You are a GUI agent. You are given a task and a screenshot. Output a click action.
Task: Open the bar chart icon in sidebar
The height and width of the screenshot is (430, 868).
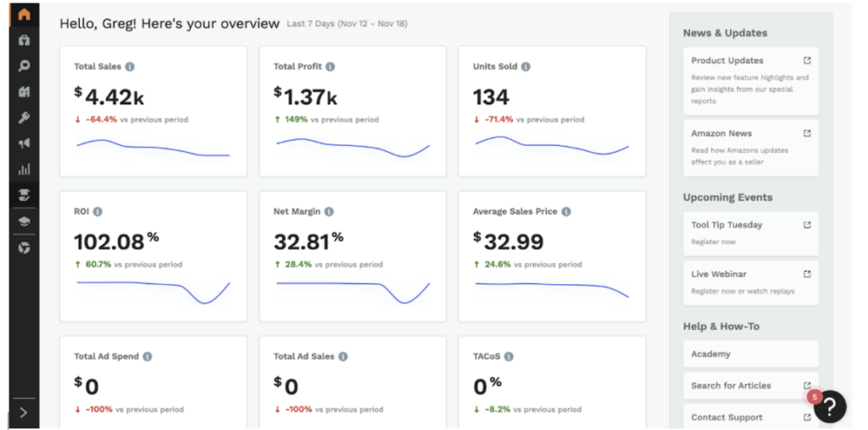click(24, 169)
